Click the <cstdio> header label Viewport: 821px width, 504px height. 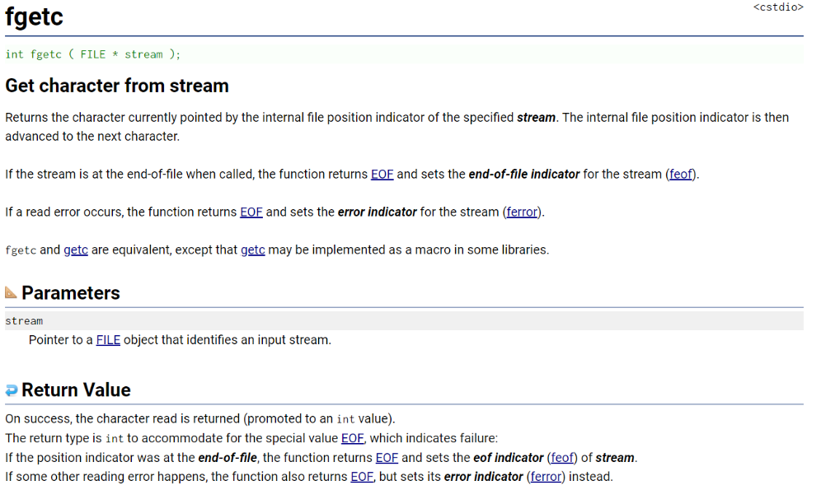point(778,7)
